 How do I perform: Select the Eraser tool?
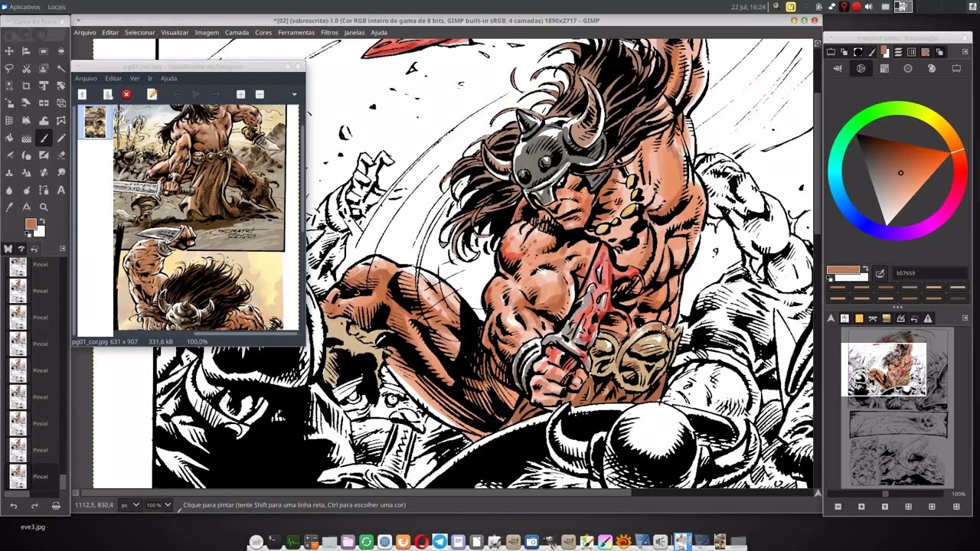click(x=61, y=155)
